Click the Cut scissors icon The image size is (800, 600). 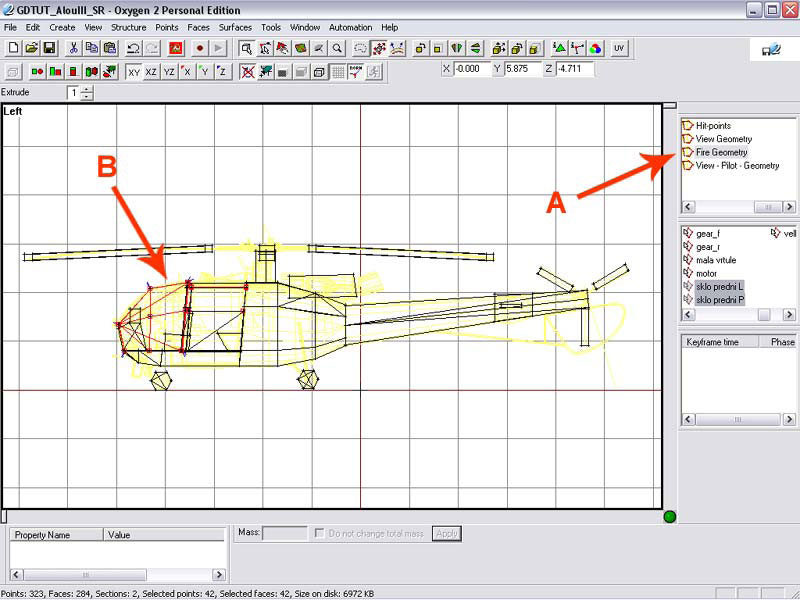click(x=74, y=48)
